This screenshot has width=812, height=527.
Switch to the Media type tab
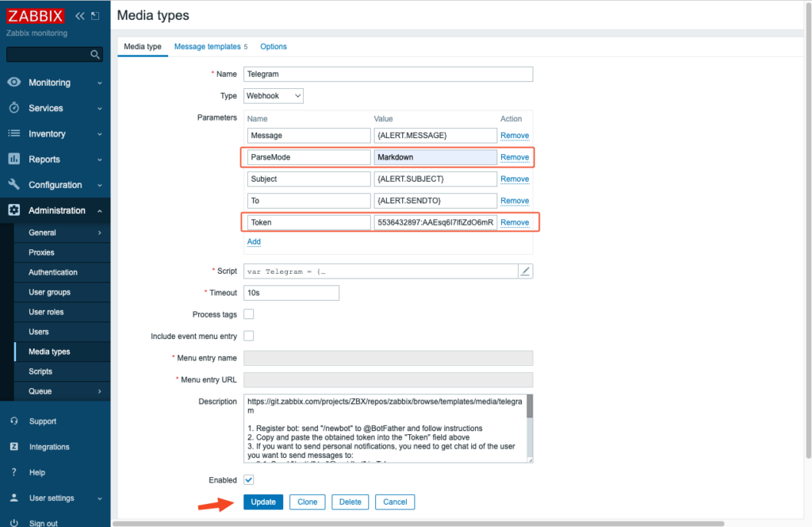click(x=143, y=47)
